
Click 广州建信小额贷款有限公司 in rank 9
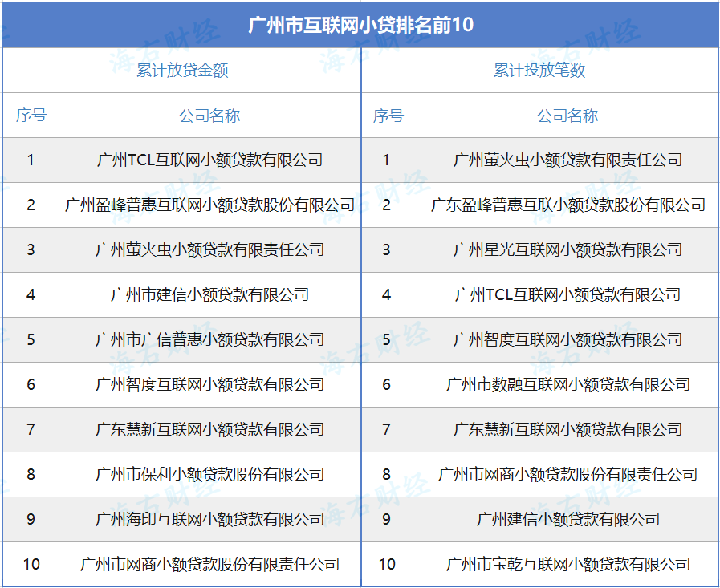tap(567, 519)
